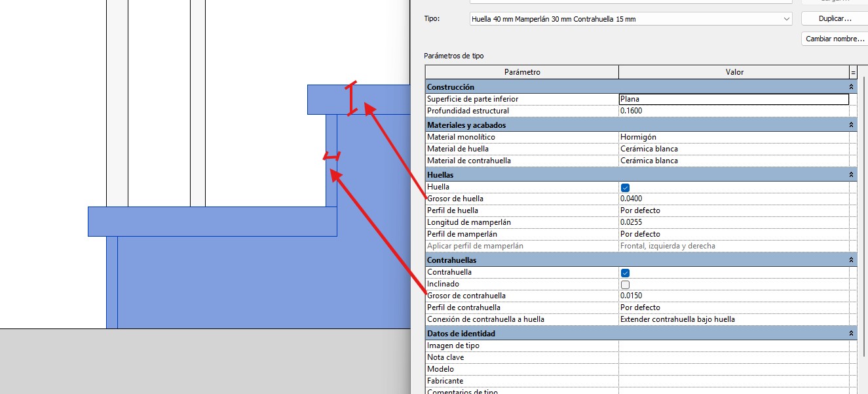This screenshot has height=394, width=868.
Task: Click the Parámetro column header
Action: pyautogui.click(x=521, y=72)
